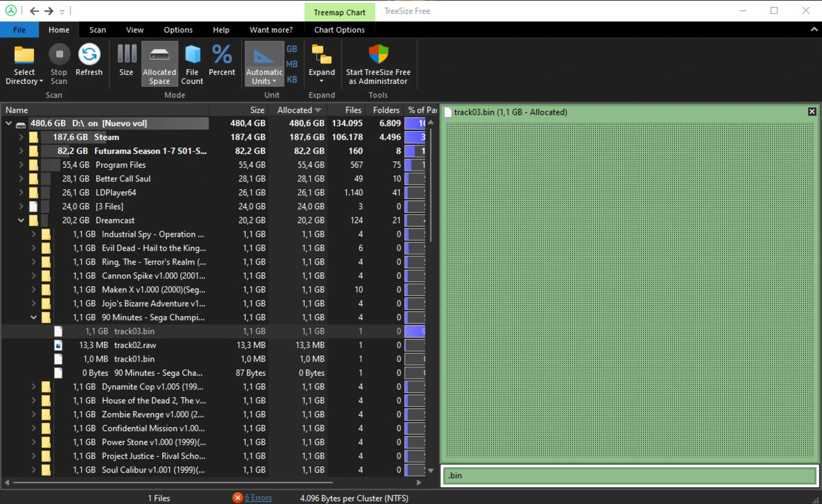Switch view mode to Size
Viewport: 822px width, 504px height.
(126, 63)
